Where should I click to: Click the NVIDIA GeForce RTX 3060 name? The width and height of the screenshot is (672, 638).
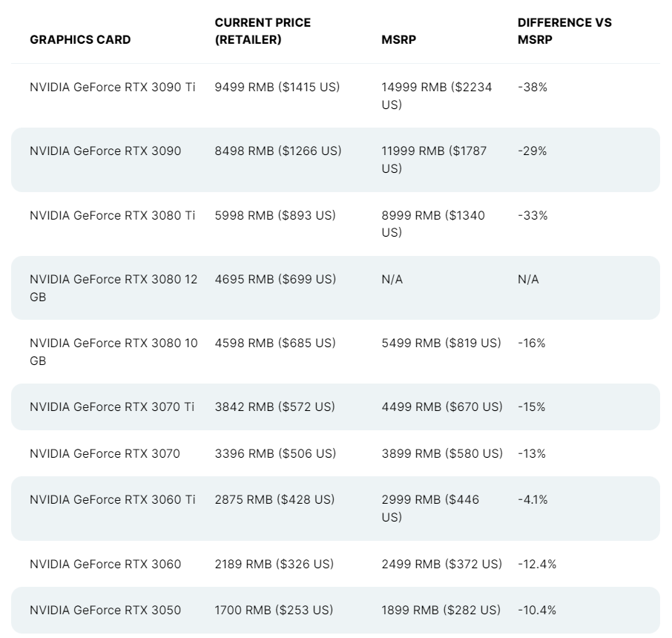tap(105, 565)
